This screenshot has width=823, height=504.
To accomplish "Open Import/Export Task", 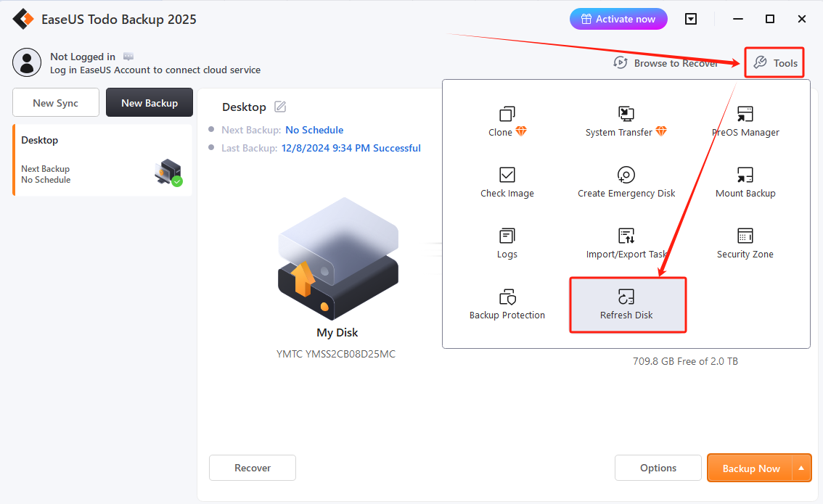I will click(x=626, y=244).
